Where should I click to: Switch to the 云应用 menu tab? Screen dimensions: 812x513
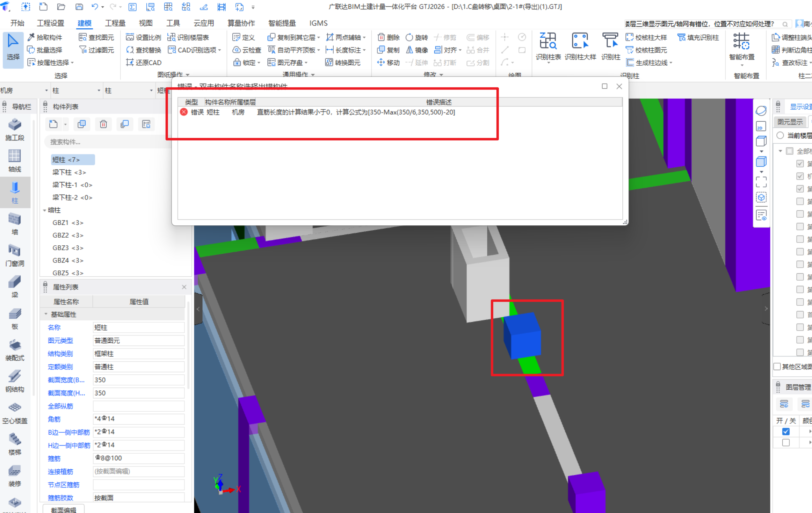pos(204,23)
